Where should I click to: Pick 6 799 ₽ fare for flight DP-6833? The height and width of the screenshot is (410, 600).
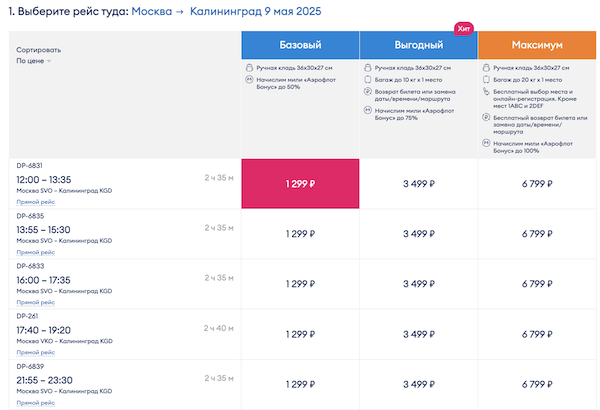[536, 284]
